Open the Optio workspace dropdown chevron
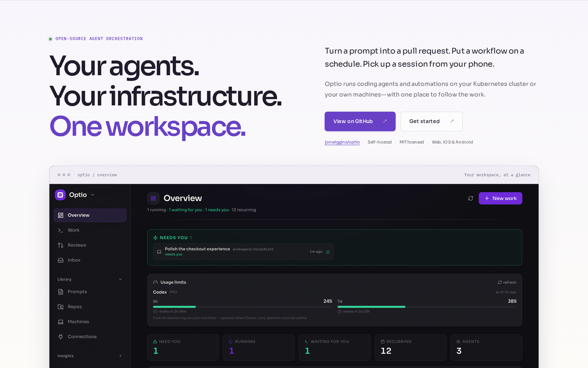 (92, 195)
